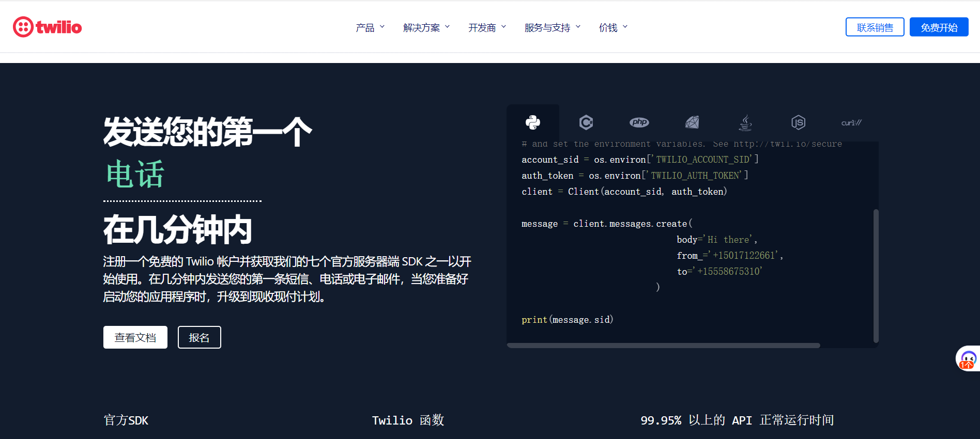Show the PHP code sample
This screenshot has width=980, height=439.
tap(639, 122)
